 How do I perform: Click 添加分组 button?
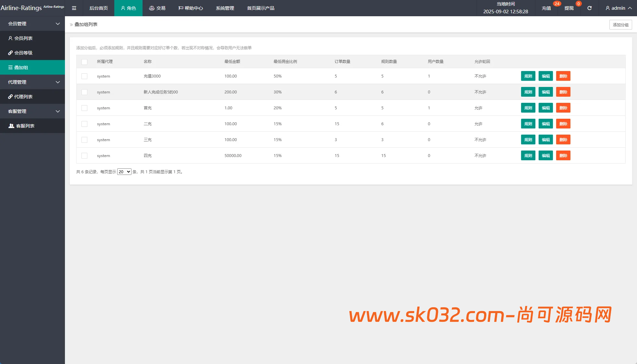[620, 25]
